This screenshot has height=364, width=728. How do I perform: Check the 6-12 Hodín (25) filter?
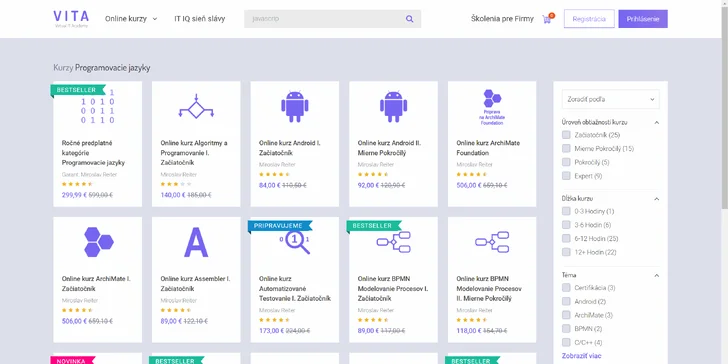[566, 238]
